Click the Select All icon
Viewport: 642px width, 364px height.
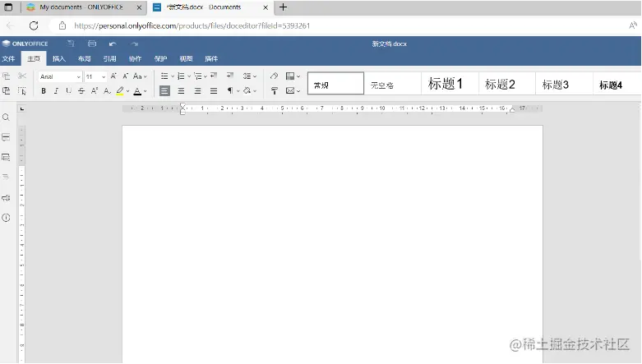click(22, 91)
